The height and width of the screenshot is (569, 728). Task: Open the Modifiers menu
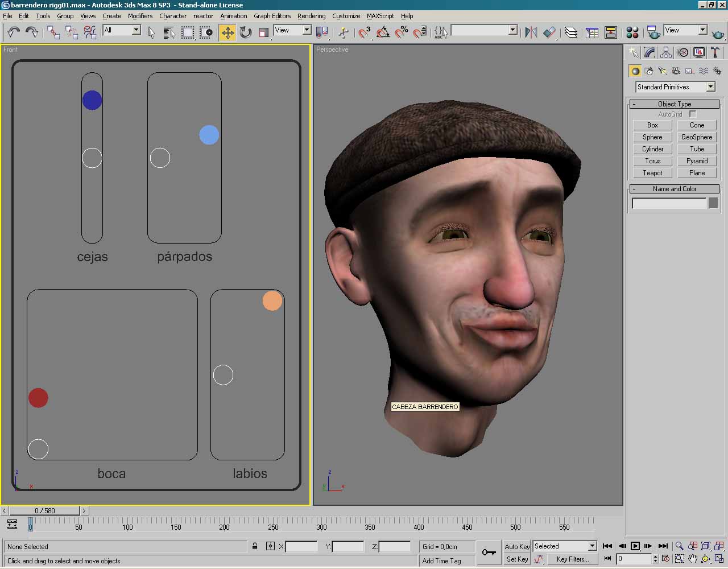pos(140,16)
